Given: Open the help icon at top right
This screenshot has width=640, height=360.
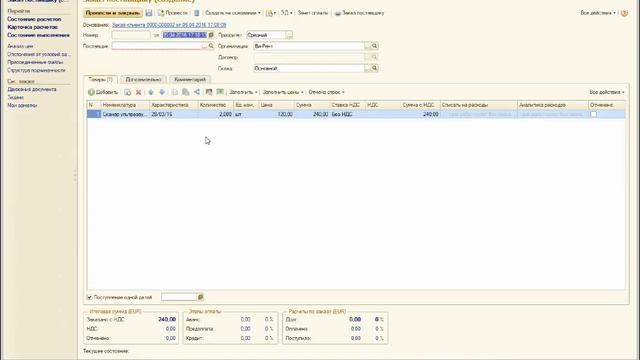Looking at the screenshot, I should [624, 13].
